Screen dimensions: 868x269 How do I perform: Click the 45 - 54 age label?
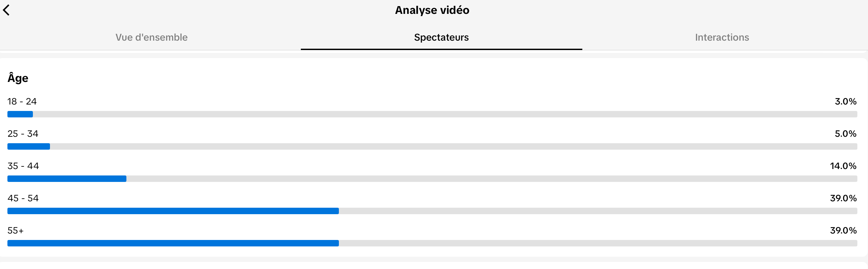(23, 198)
